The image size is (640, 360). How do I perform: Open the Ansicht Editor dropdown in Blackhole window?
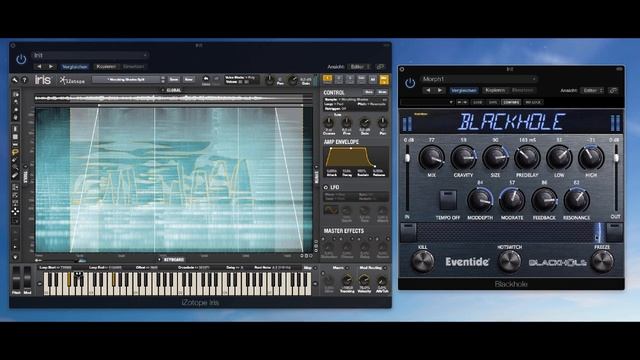592,90
